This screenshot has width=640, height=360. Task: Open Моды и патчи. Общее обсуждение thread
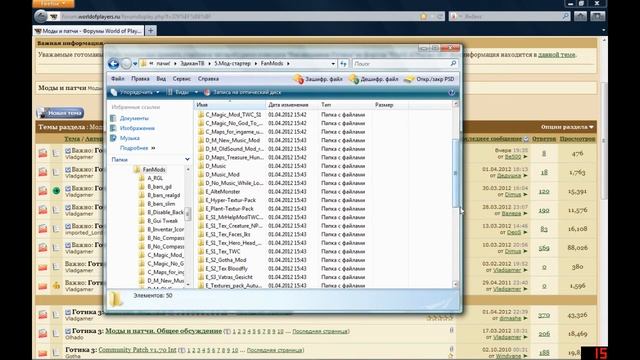[x=163, y=331]
